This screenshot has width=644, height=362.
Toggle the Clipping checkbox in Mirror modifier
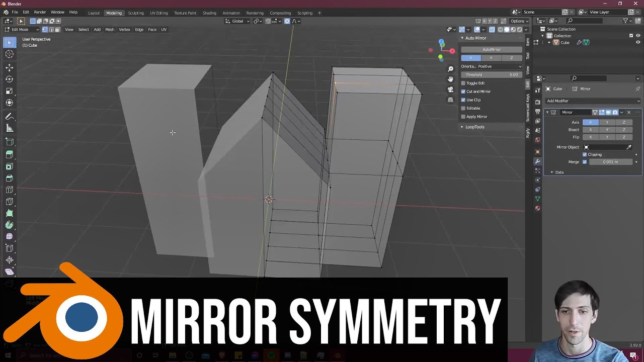(x=585, y=154)
